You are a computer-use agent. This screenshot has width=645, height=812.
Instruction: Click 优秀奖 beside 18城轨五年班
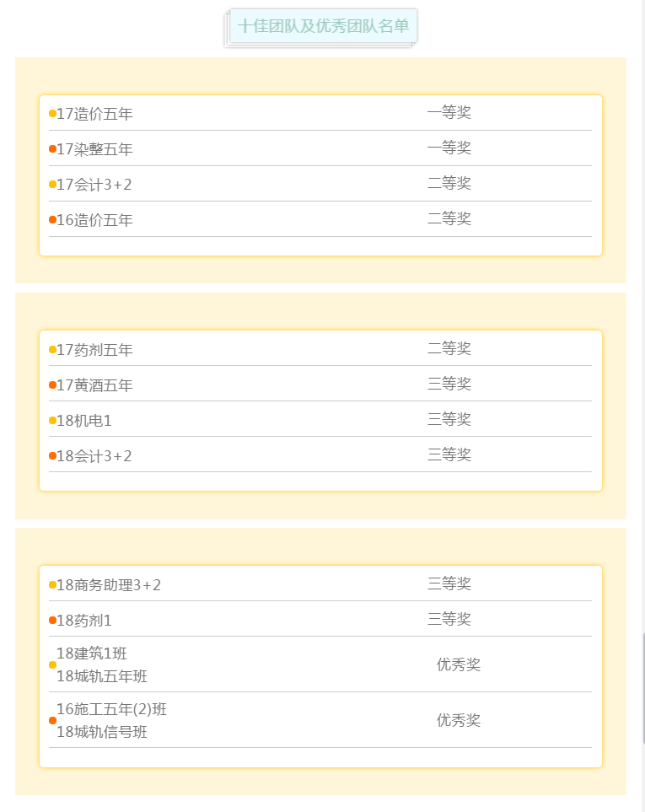point(459,664)
